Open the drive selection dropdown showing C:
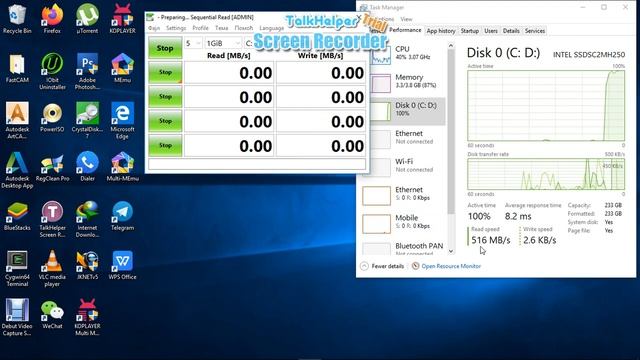640x360 pixels. 249,43
